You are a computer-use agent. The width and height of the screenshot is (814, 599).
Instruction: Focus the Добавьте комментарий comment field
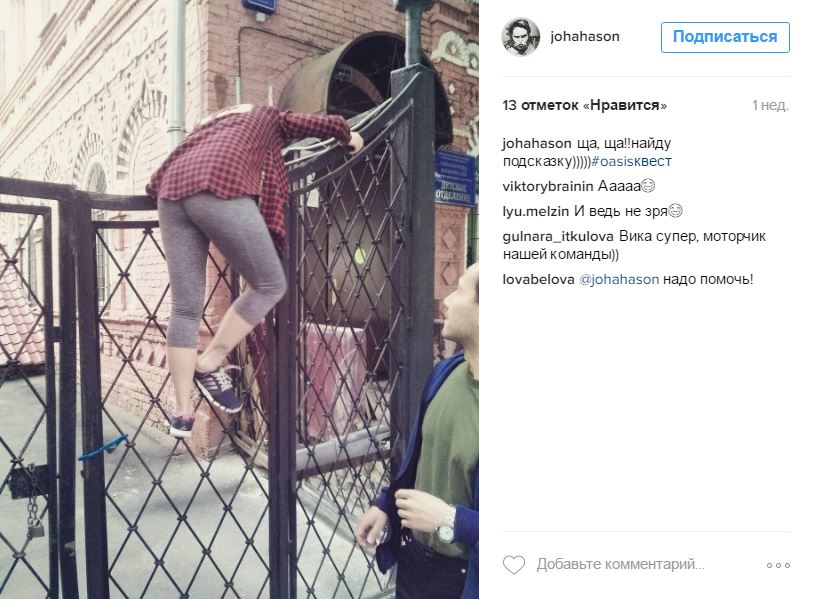[620, 564]
